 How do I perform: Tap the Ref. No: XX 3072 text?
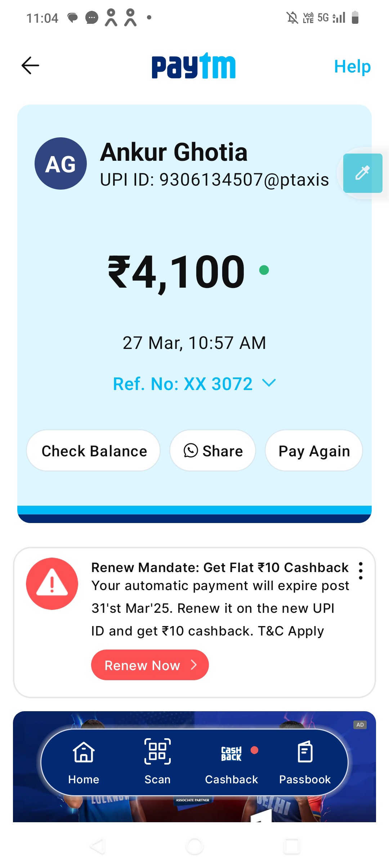point(183,384)
